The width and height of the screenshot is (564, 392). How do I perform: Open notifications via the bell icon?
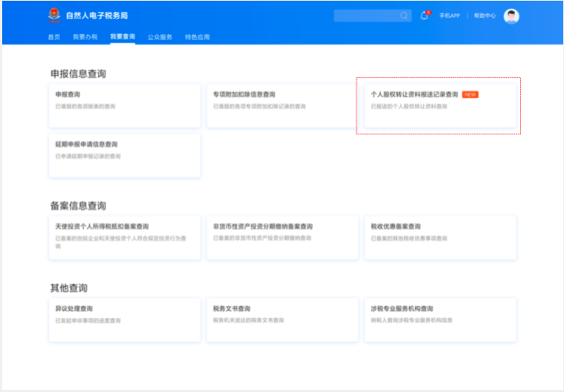point(424,16)
